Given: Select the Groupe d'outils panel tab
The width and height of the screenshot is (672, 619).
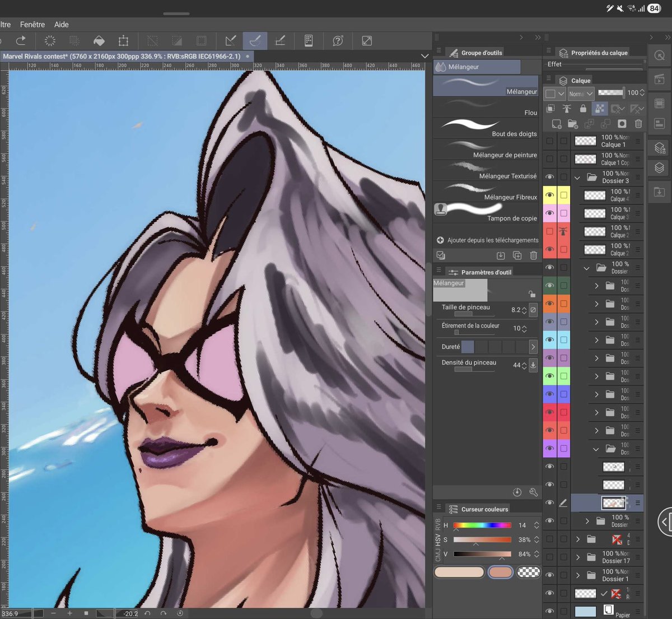Looking at the screenshot, I should 477,52.
